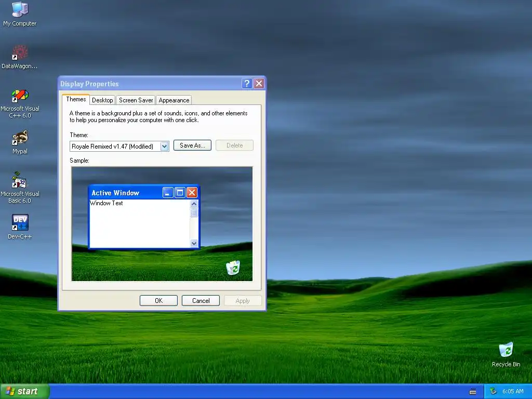Close the Display Properties dialog
Screen dimensions: 532x399
click(259, 84)
